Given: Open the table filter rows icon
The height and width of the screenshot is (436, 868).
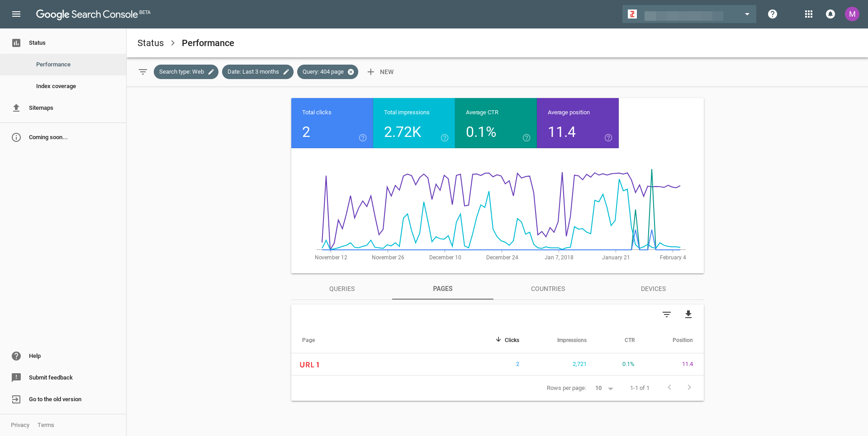Looking at the screenshot, I should pos(666,314).
